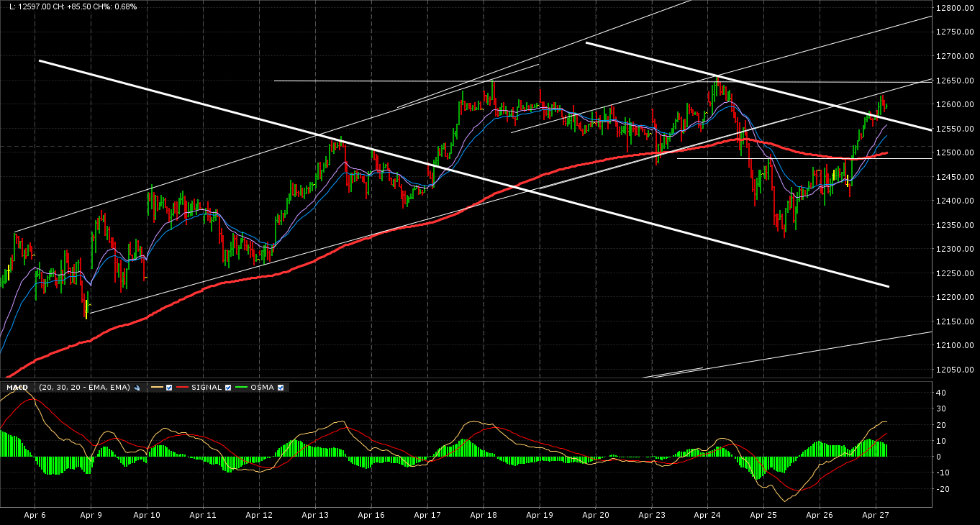Click the MACD parameters (20, 30, 20 - EMA, EMA)
The width and height of the screenshot is (980, 525).
[84, 388]
